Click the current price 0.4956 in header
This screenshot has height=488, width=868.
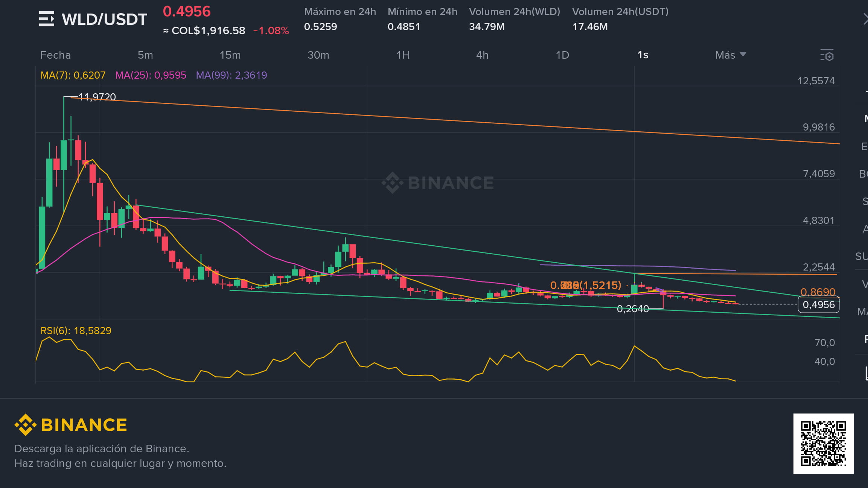[187, 11]
